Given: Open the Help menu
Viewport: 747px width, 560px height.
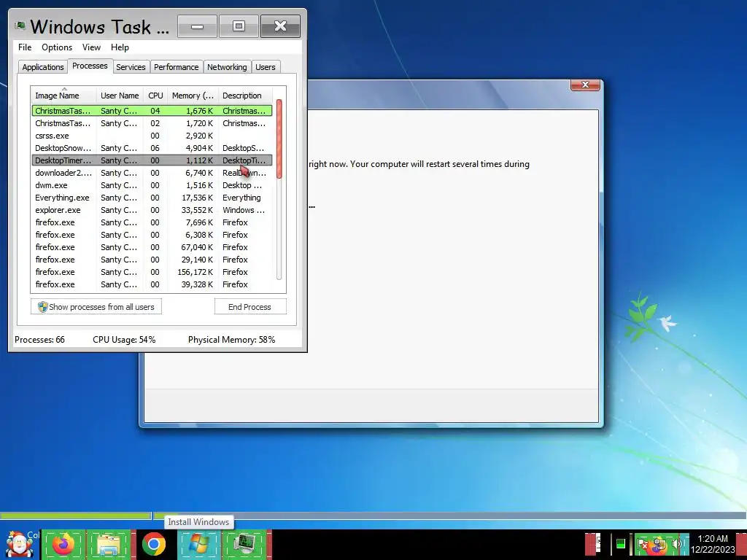Looking at the screenshot, I should [120, 47].
